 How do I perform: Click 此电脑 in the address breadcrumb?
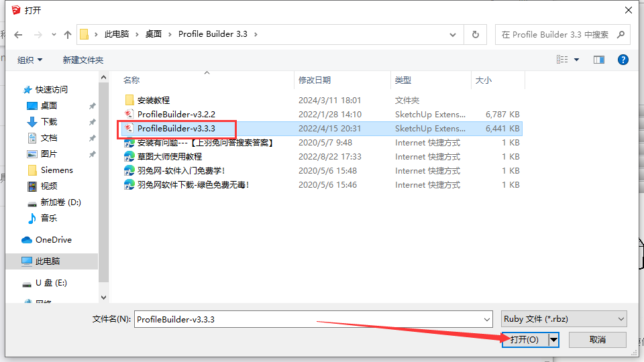click(116, 34)
